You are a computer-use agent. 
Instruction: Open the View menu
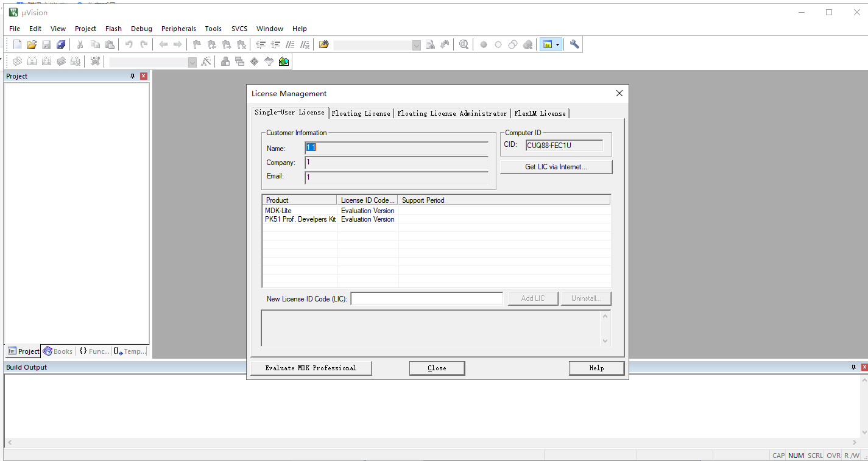pos(58,29)
